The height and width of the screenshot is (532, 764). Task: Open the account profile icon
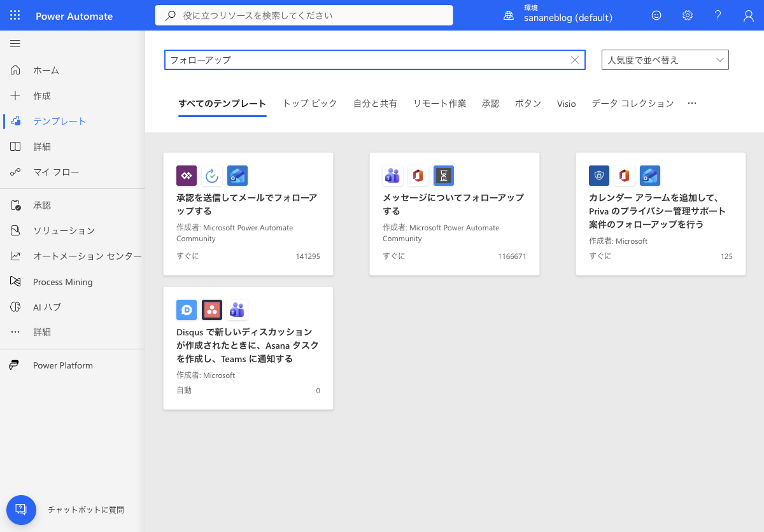click(x=749, y=16)
